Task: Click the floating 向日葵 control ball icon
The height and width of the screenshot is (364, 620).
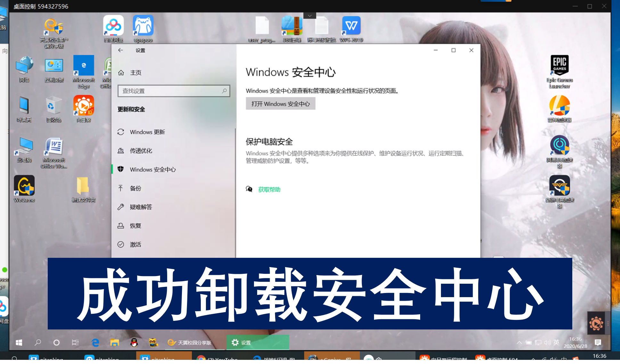Action: [x=596, y=324]
